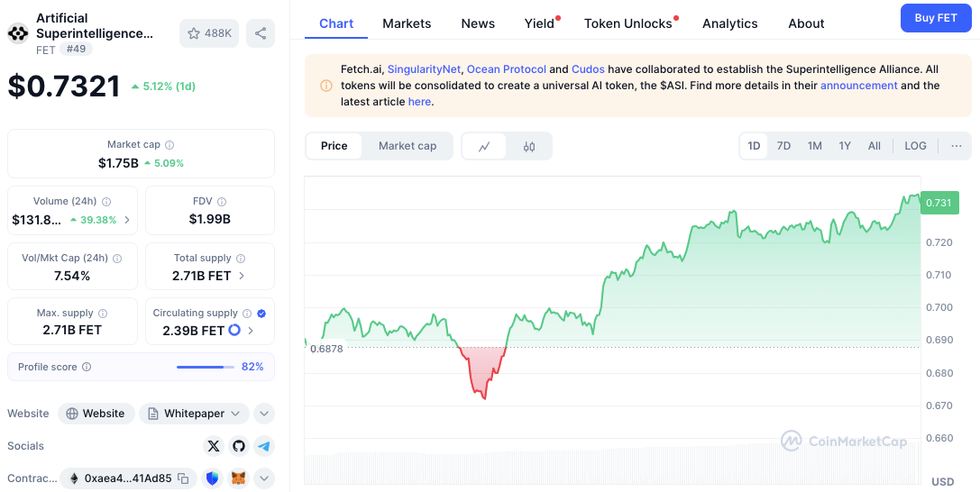Open the Markets tab
Screen dimensions: 980x492
[x=407, y=23]
